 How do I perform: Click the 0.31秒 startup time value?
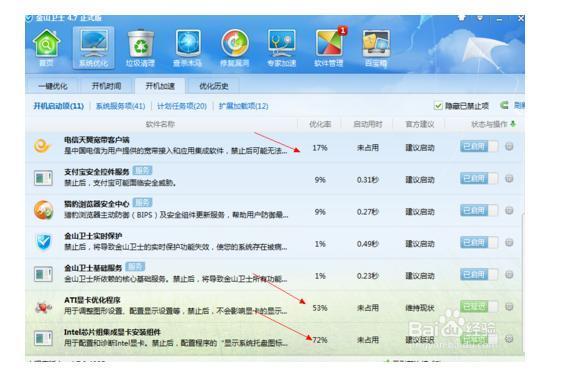point(367,180)
